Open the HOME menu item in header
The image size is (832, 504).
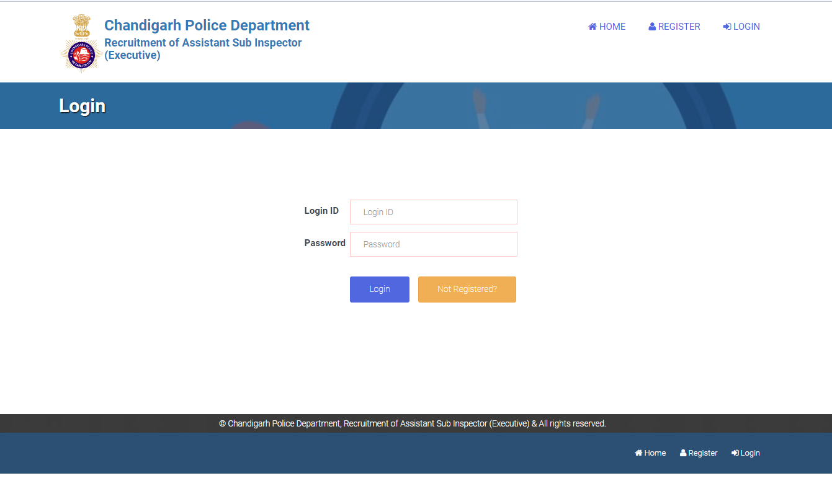(612, 27)
